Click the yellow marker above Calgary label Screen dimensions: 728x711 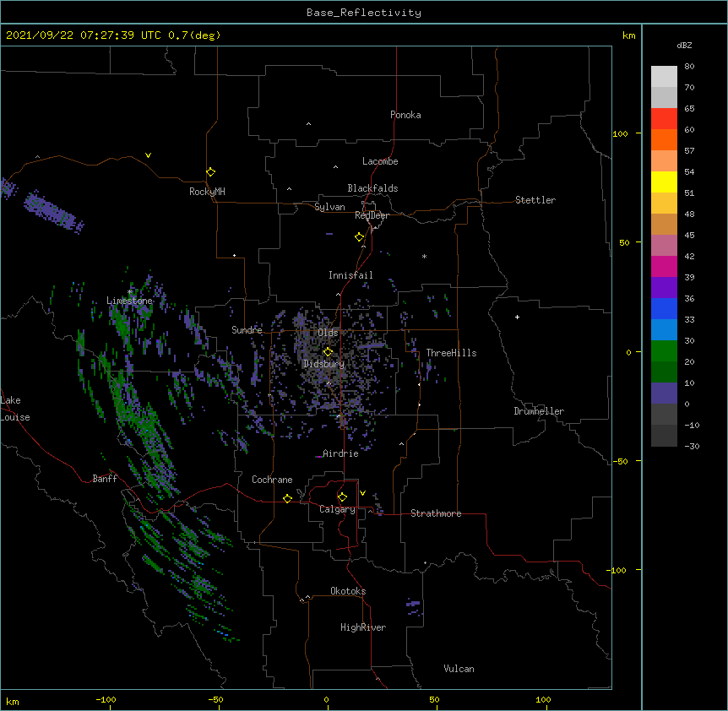342,497
